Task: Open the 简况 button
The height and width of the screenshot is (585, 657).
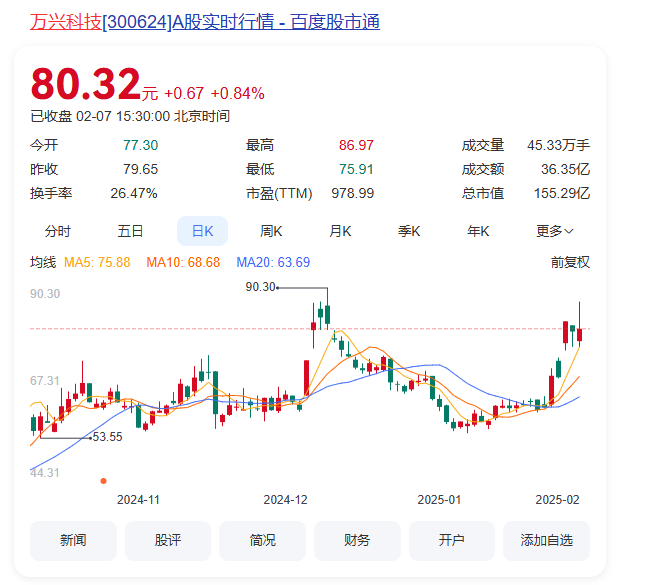Action: (x=262, y=541)
